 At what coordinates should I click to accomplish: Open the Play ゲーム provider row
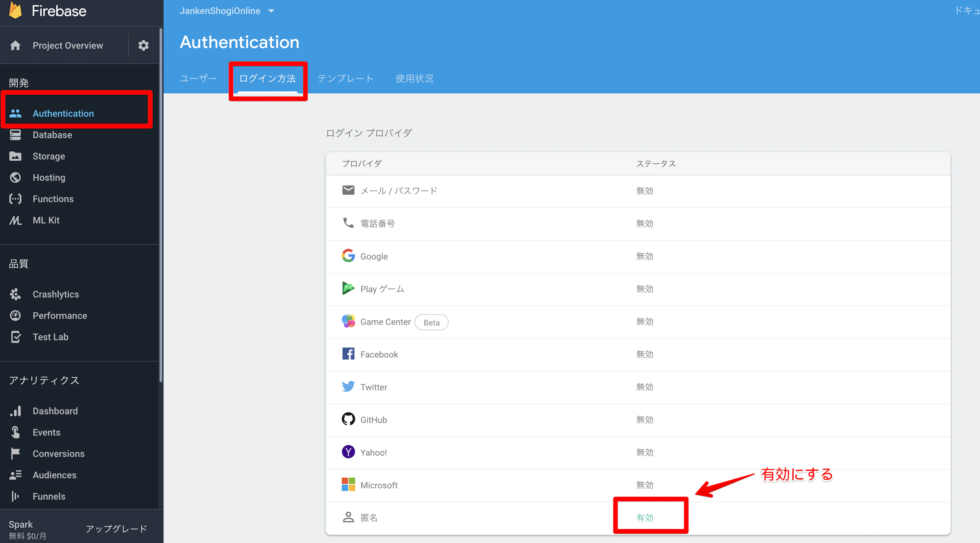tap(638, 289)
